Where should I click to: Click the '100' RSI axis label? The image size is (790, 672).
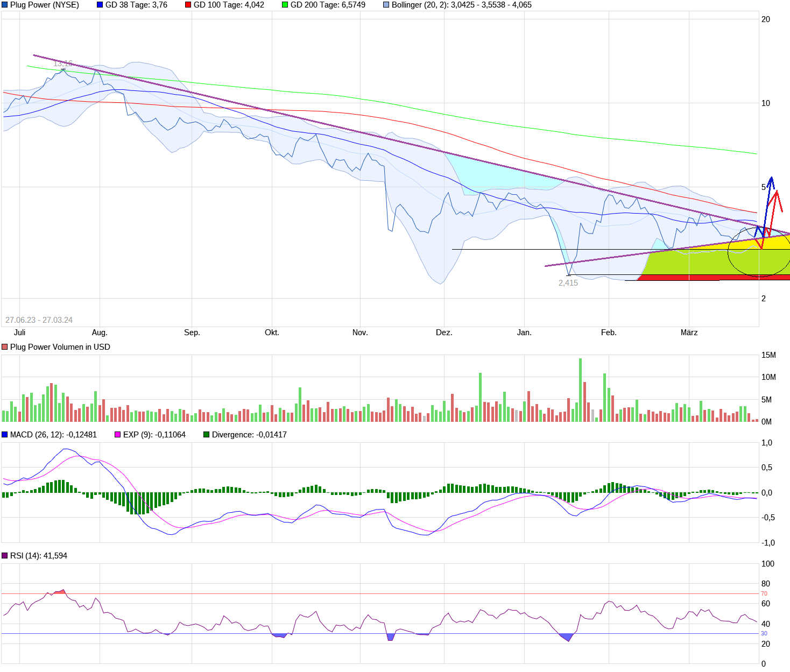click(768, 564)
